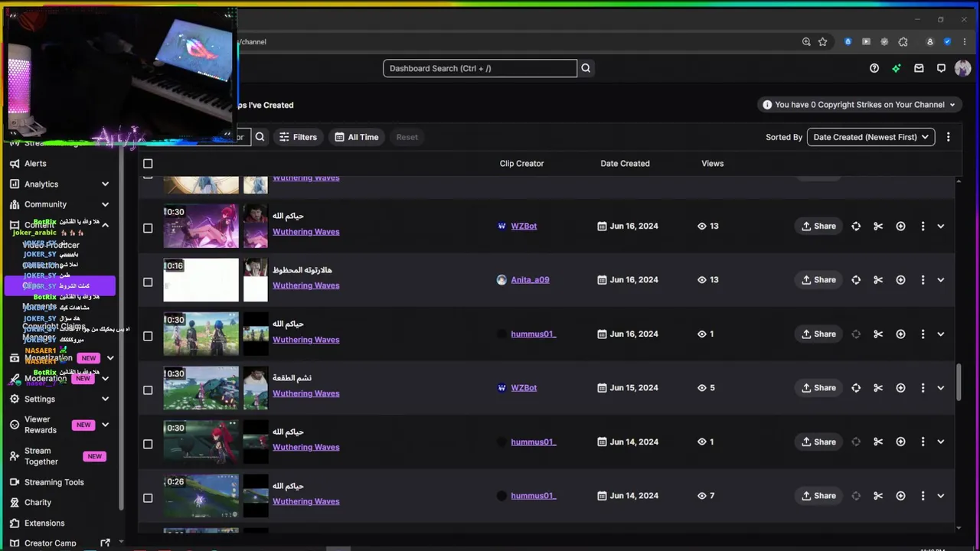Click the Date Created column header

pyautogui.click(x=625, y=164)
